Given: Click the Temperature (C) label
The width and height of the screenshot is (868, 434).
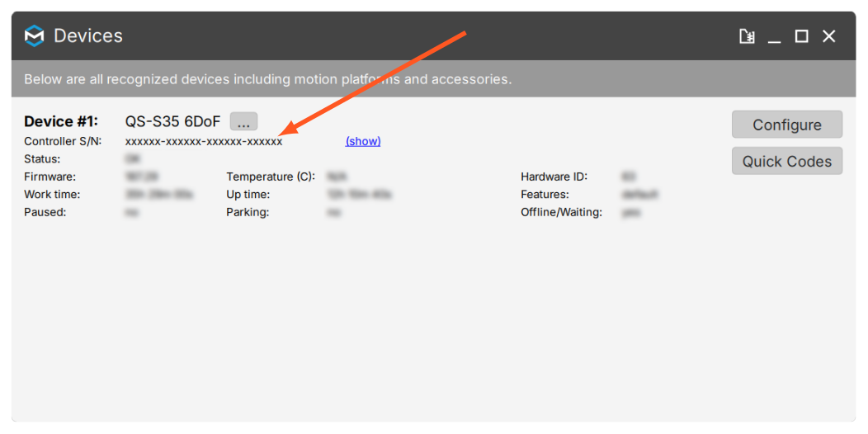Looking at the screenshot, I should (x=271, y=177).
